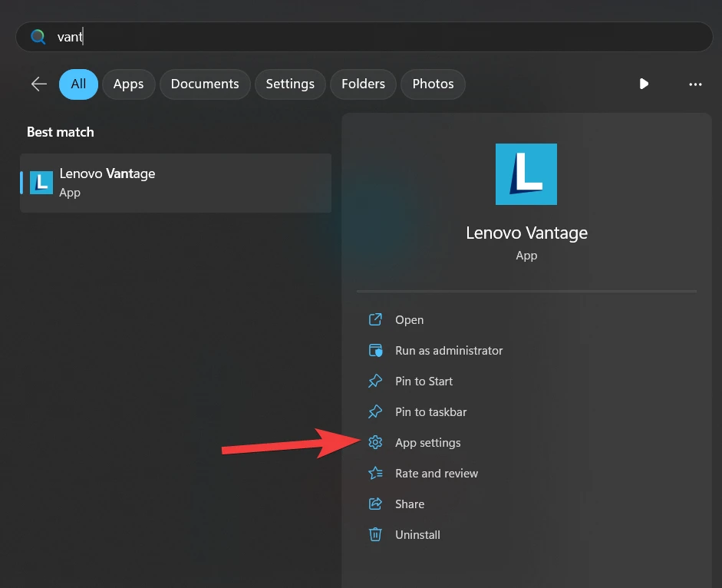The width and height of the screenshot is (722, 588).
Task: Show more filters with the play arrow
Action: (644, 84)
